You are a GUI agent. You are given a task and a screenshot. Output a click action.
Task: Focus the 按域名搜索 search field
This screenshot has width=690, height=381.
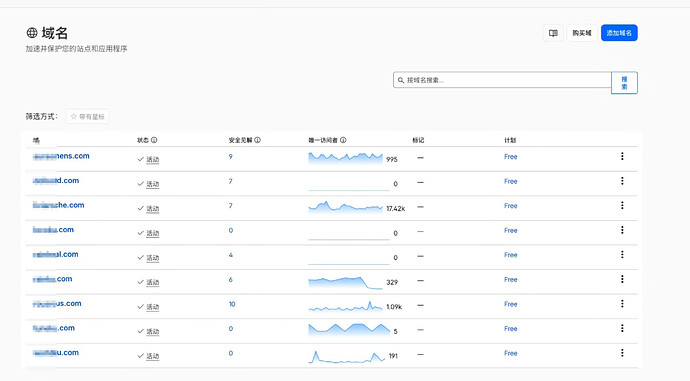(502, 80)
